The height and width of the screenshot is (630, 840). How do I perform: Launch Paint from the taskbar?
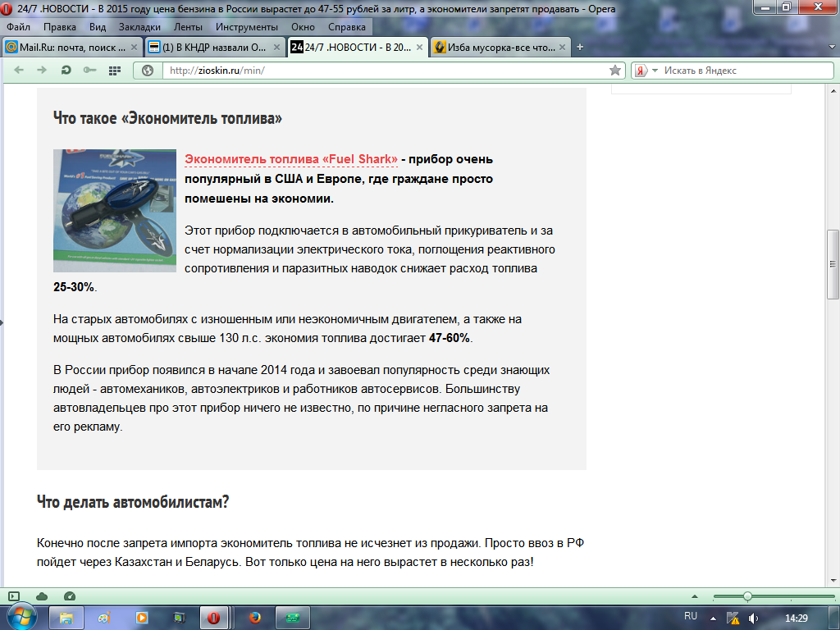point(104,619)
